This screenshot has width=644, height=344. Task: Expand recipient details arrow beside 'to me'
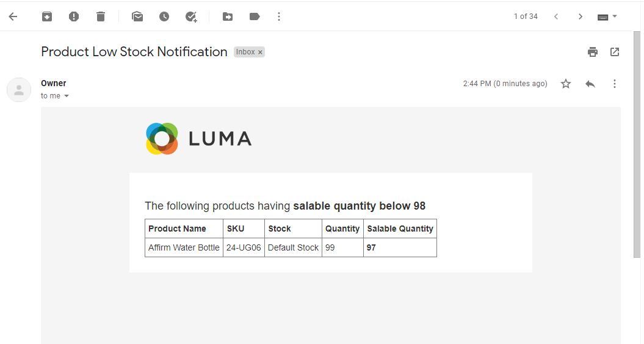[x=67, y=97]
